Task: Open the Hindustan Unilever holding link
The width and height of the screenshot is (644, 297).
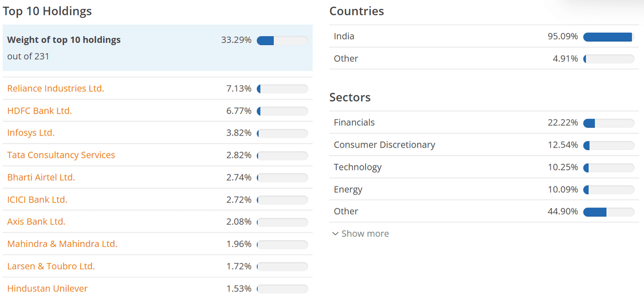Action: point(47,289)
